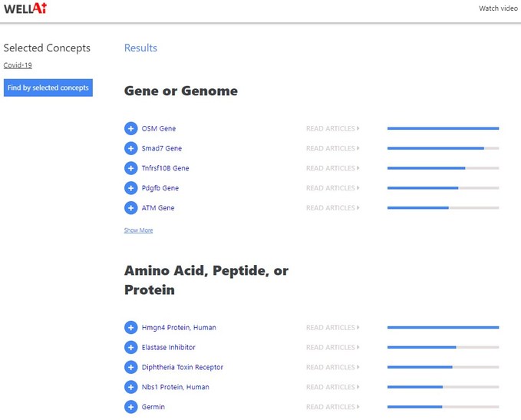Click the plus icon beside Nbs1 Protein, Human
The image size is (521, 420).
click(x=130, y=388)
